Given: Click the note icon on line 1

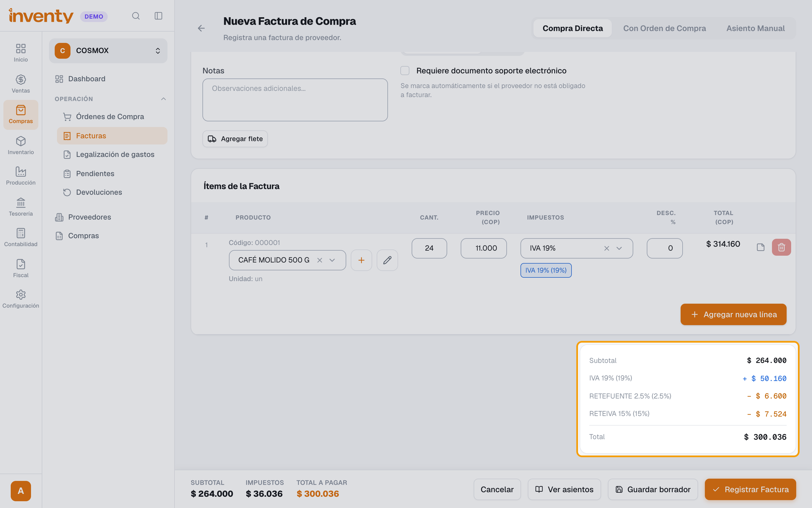Looking at the screenshot, I should coord(761,247).
